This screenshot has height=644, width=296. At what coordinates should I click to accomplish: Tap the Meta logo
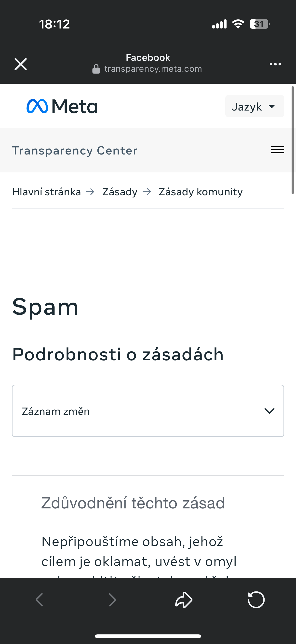pos(62,106)
